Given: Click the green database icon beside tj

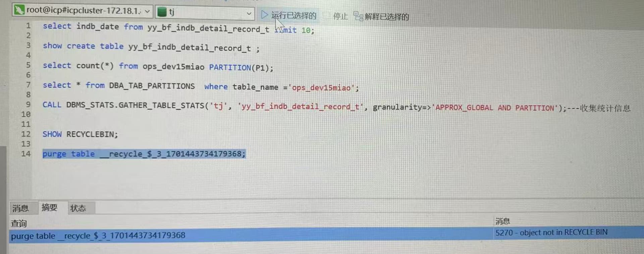Looking at the screenshot, I should [x=162, y=12].
